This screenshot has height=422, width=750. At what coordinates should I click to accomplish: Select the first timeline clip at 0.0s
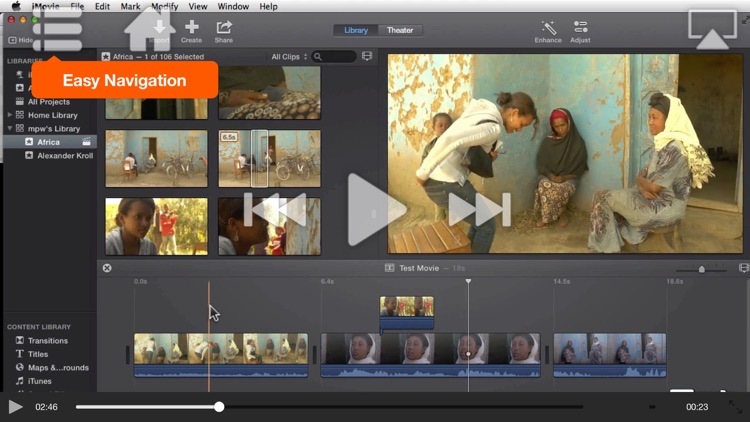(221, 355)
